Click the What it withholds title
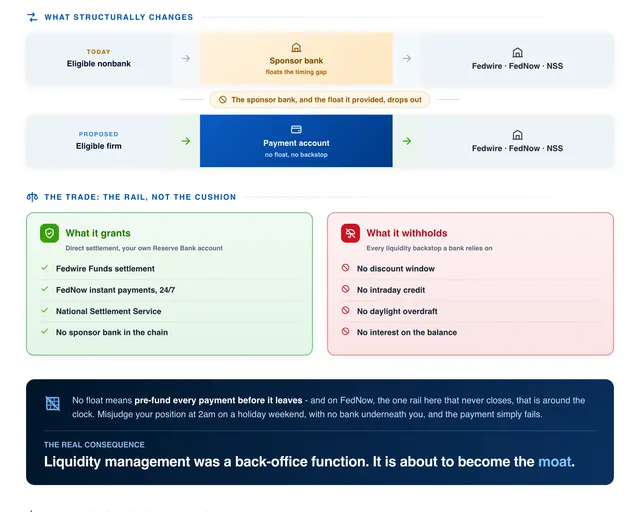 coord(407,233)
